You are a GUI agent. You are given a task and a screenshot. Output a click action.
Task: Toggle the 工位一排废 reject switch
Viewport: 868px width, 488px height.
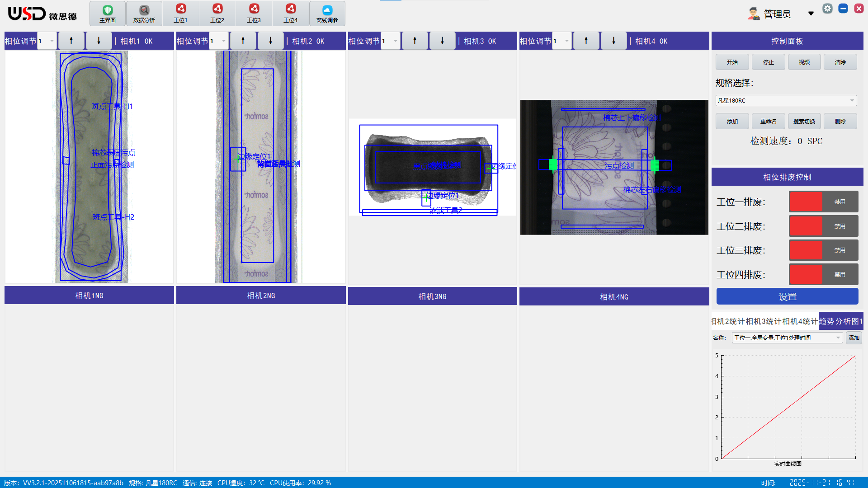pyautogui.click(x=823, y=202)
